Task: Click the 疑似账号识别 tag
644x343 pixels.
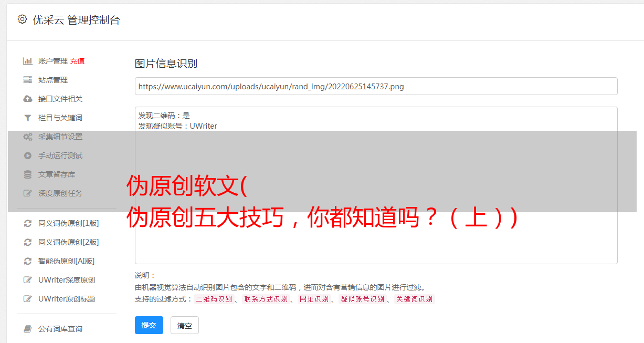Action: point(362,299)
